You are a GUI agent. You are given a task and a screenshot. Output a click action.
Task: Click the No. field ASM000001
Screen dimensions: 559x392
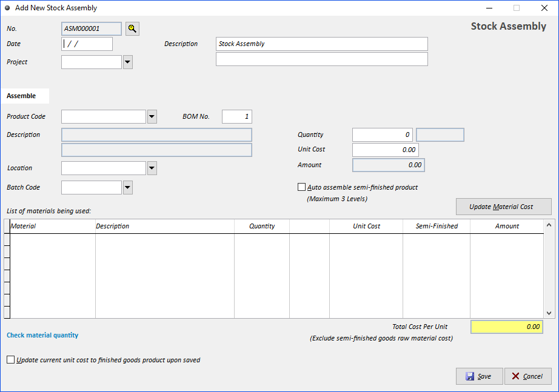92,28
